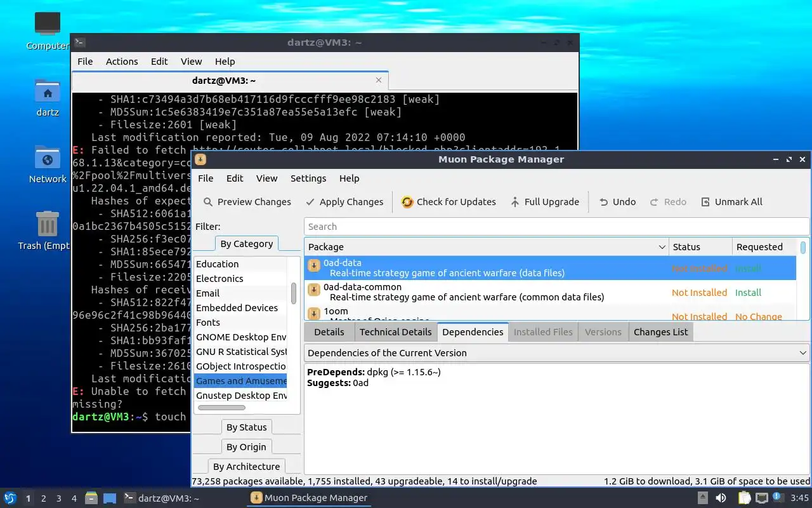Start a Full Upgrade

[544, 202]
